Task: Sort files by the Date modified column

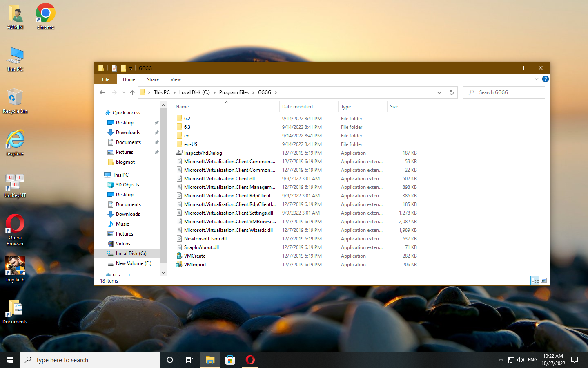Action: coord(297,107)
